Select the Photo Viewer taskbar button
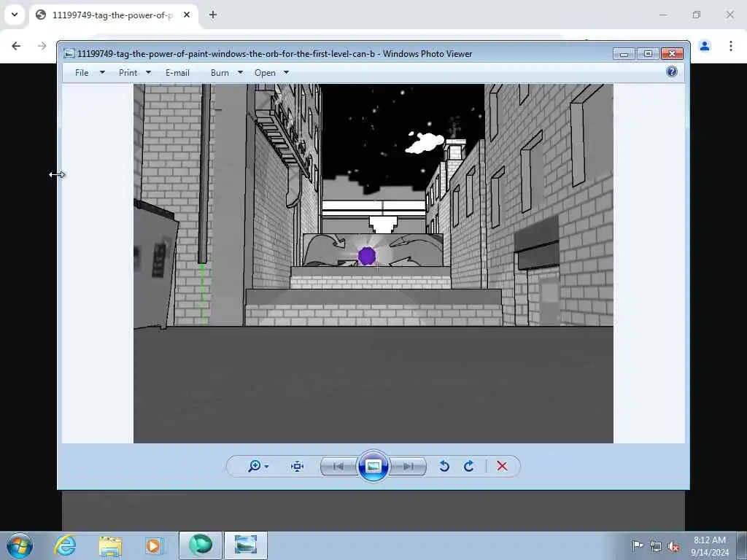 pyautogui.click(x=246, y=545)
